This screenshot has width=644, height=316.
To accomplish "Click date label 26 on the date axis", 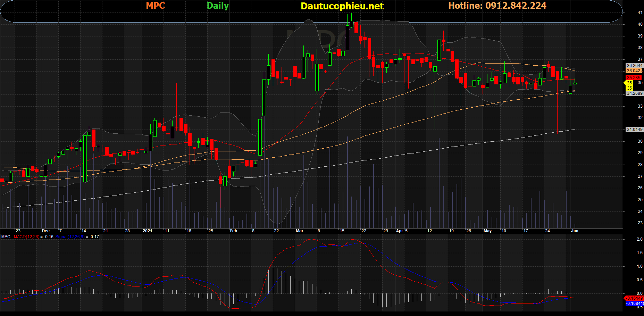I will click(469, 231).
